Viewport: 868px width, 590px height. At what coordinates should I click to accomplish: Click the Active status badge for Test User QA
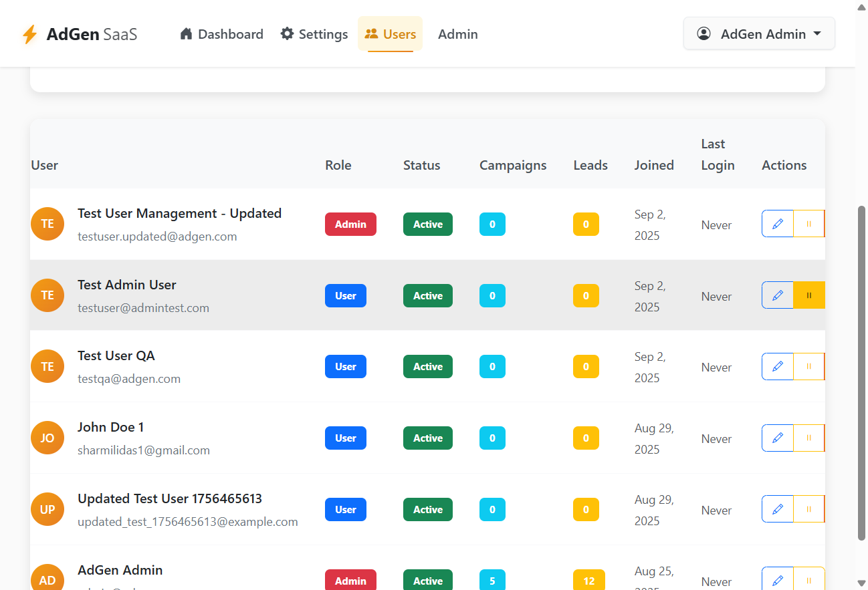(x=428, y=367)
